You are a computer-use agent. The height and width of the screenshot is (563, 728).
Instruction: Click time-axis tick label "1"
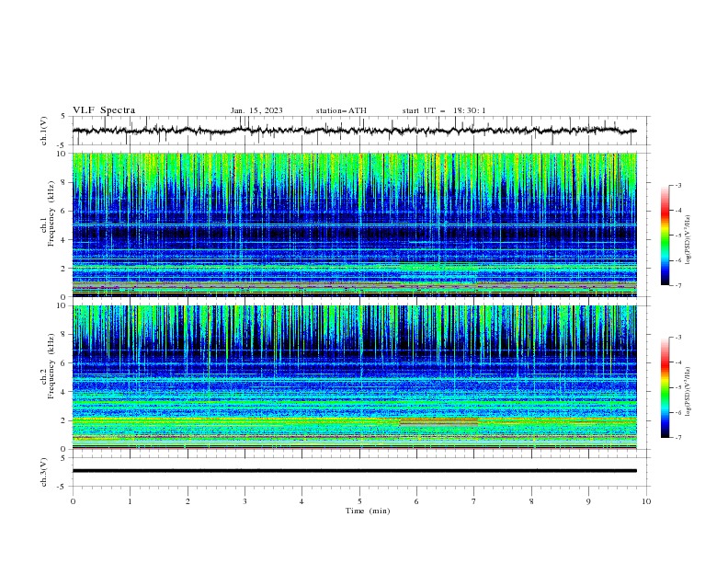pos(130,501)
